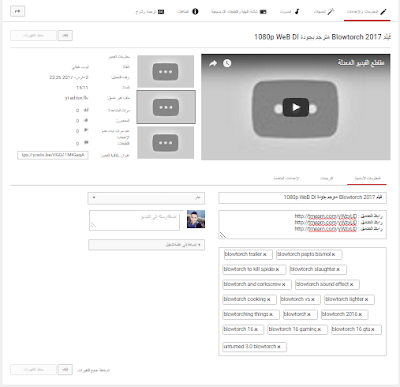Viewport: 400px width, 387px height.
Task: Click the video URL field
Action: (53, 155)
